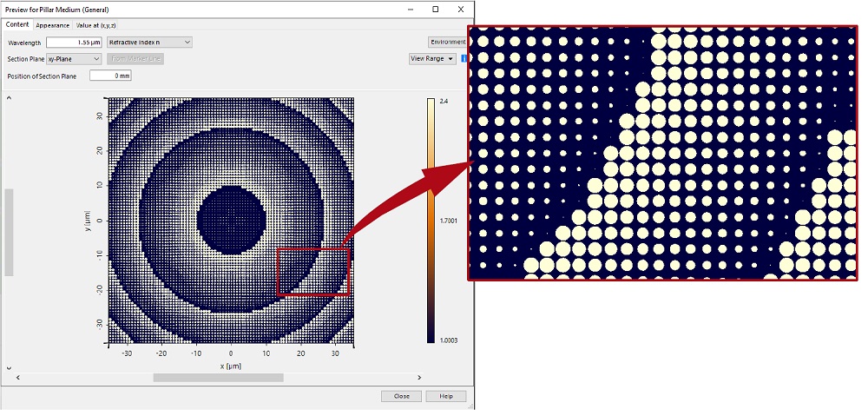Open the View Range dropdown
Viewport: 868px width, 416px height.
[432, 59]
